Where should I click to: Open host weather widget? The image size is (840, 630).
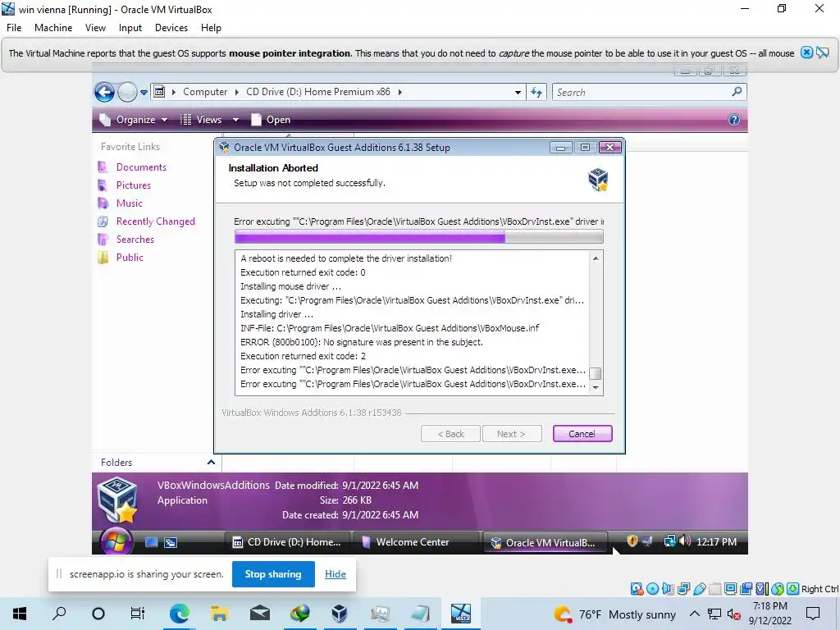click(615, 614)
